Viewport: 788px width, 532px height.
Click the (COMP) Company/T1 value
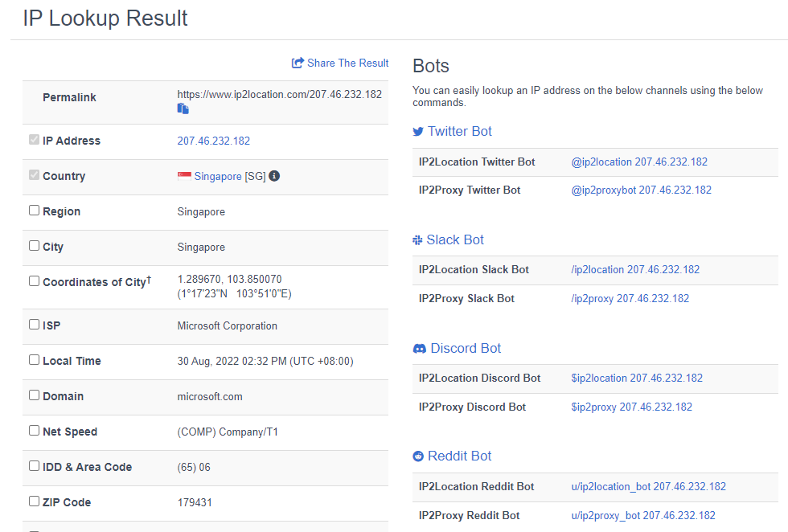click(x=228, y=432)
